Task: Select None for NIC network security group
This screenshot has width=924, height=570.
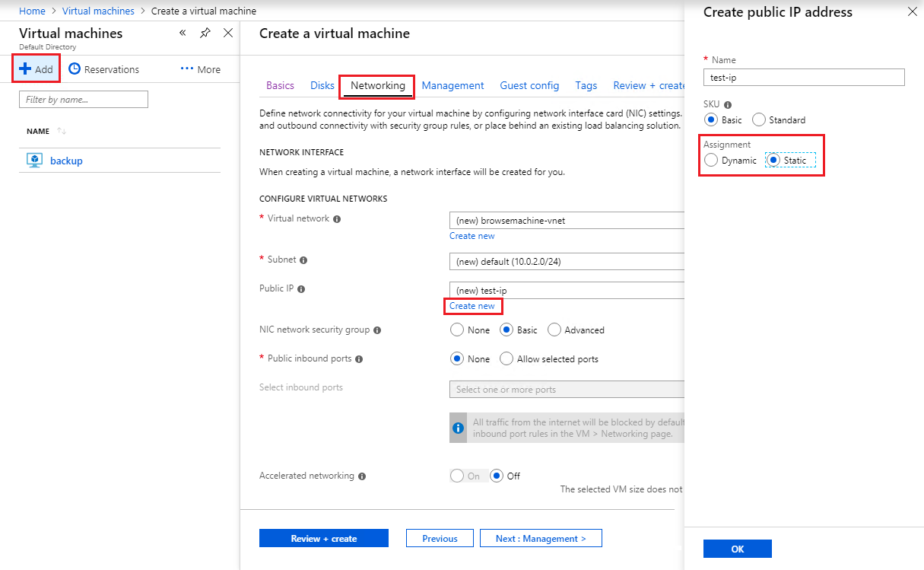Action: [x=457, y=330]
